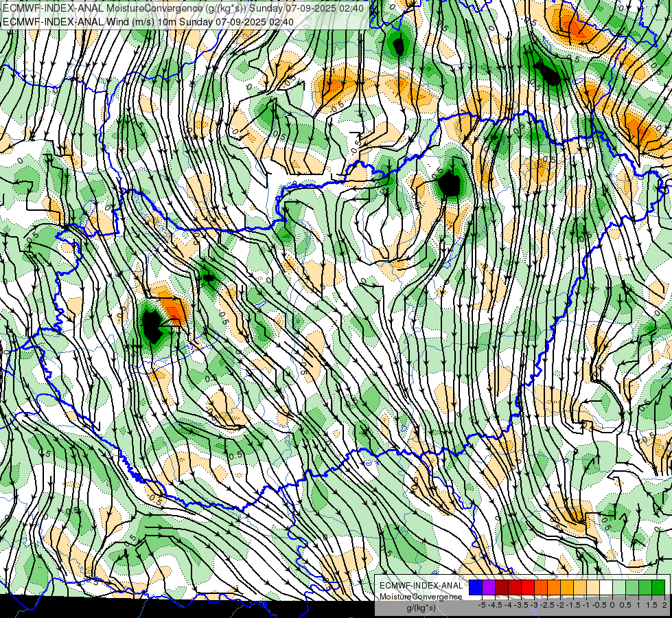Click the palest green swatch between 0 and 0.5
The height and width of the screenshot is (618, 672).
coord(619,588)
